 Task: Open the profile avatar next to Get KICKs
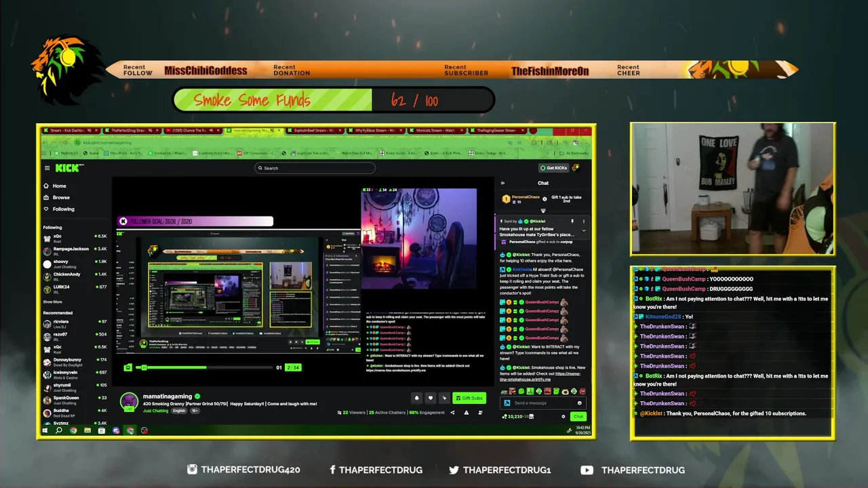(576, 168)
